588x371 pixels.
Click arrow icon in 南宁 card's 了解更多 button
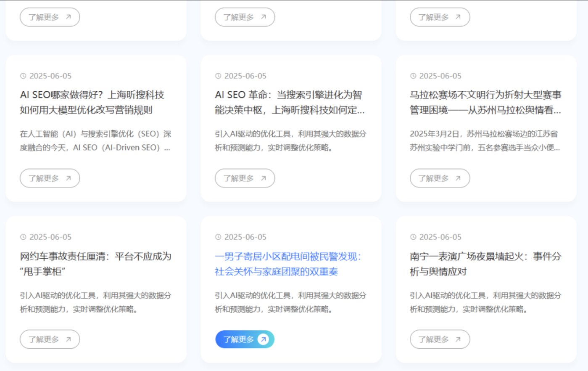tap(458, 339)
